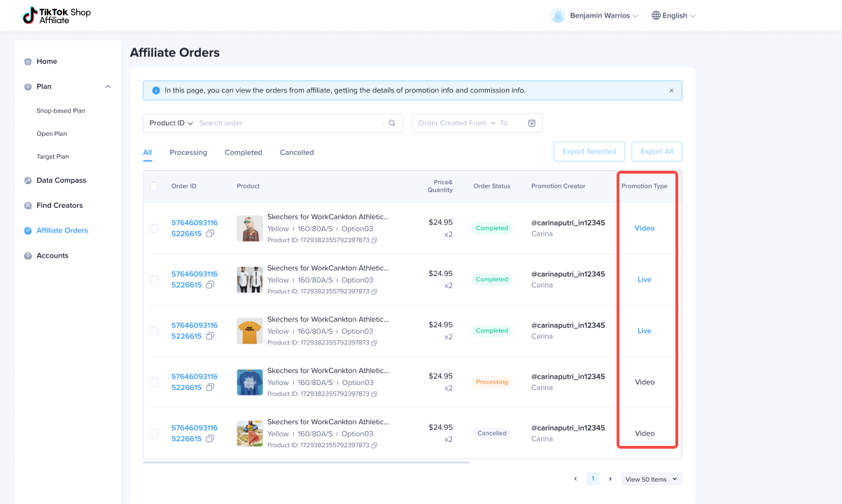Select the Processing order's row checkbox
The width and height of the screenshot is (842, 504).
(x=154, y=382)
